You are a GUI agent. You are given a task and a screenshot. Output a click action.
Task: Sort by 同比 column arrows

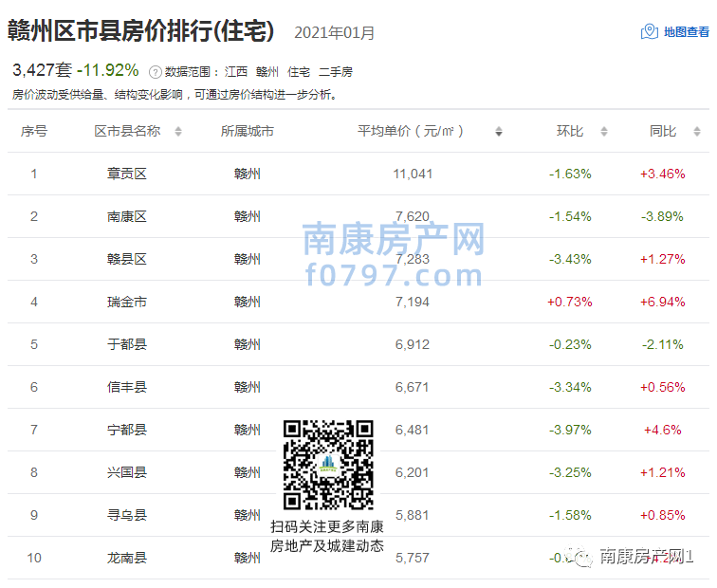tap(697, 132)
